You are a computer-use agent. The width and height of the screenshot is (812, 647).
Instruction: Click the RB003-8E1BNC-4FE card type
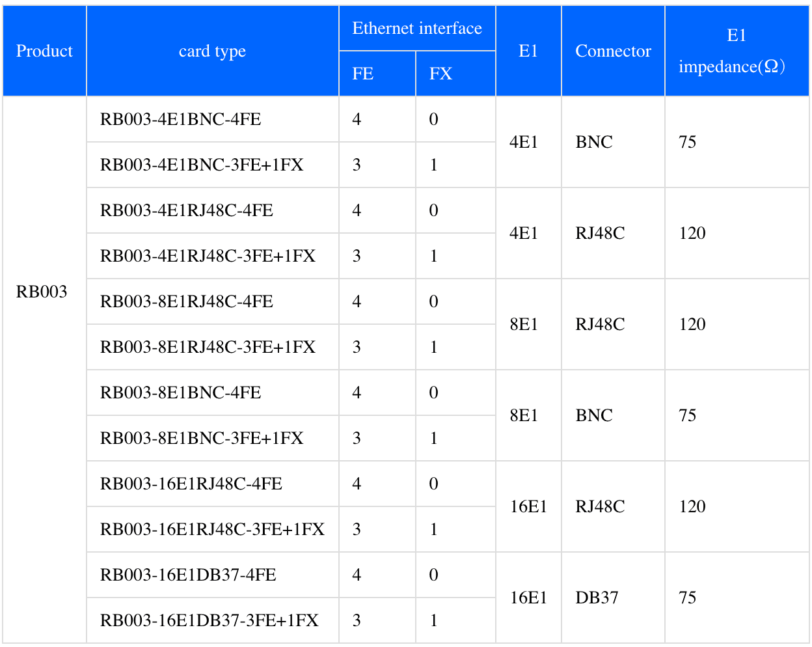pyautogui.click(x=181, y=392)
